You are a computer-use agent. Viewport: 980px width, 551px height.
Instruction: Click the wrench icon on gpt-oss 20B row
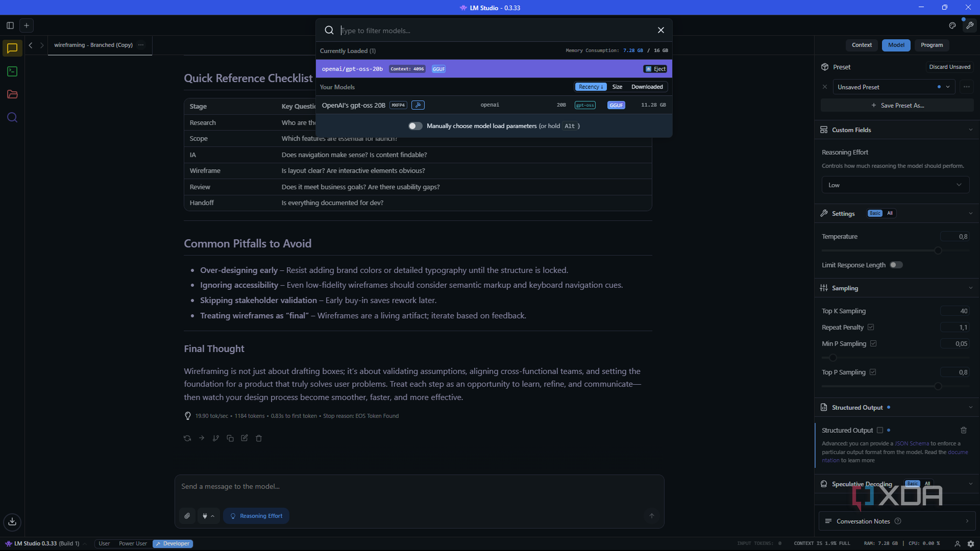[418, 105]
